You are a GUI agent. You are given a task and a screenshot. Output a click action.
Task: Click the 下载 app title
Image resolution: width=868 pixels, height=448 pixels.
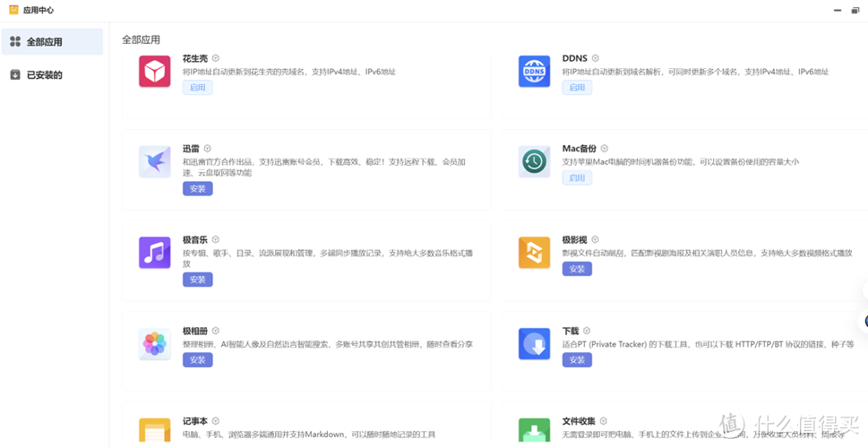pyautogui.click(x=571, y=331)
